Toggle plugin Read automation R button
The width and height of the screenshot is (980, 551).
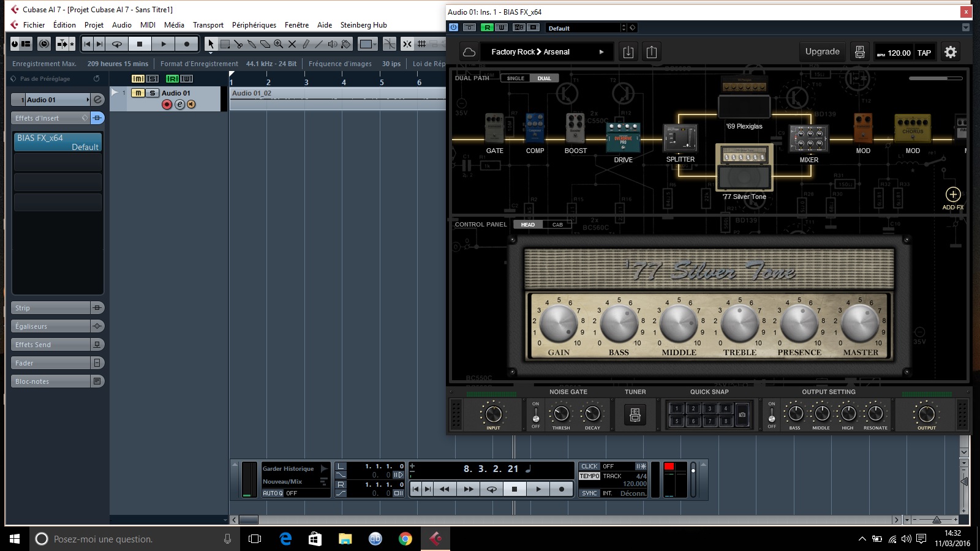(x=487, y=28)
